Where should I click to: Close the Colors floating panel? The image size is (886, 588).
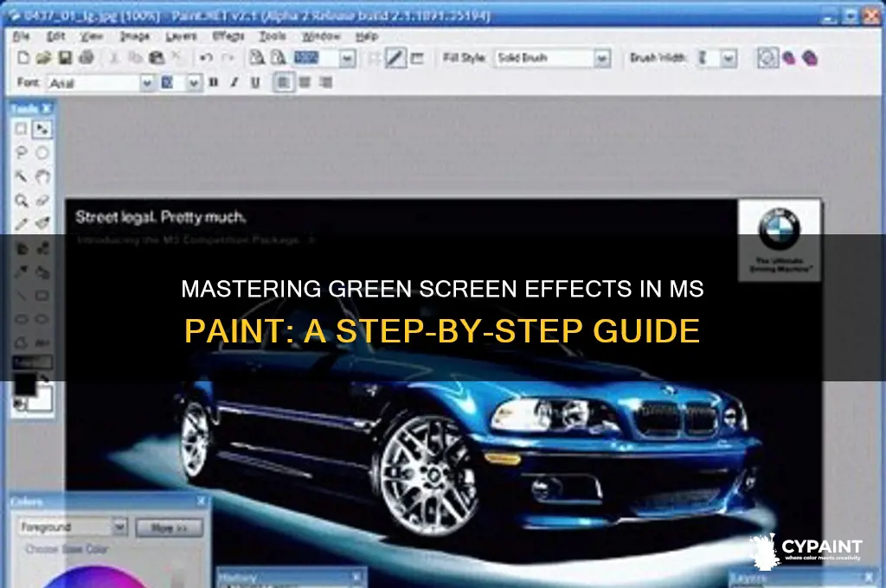(x=201, y=501)
